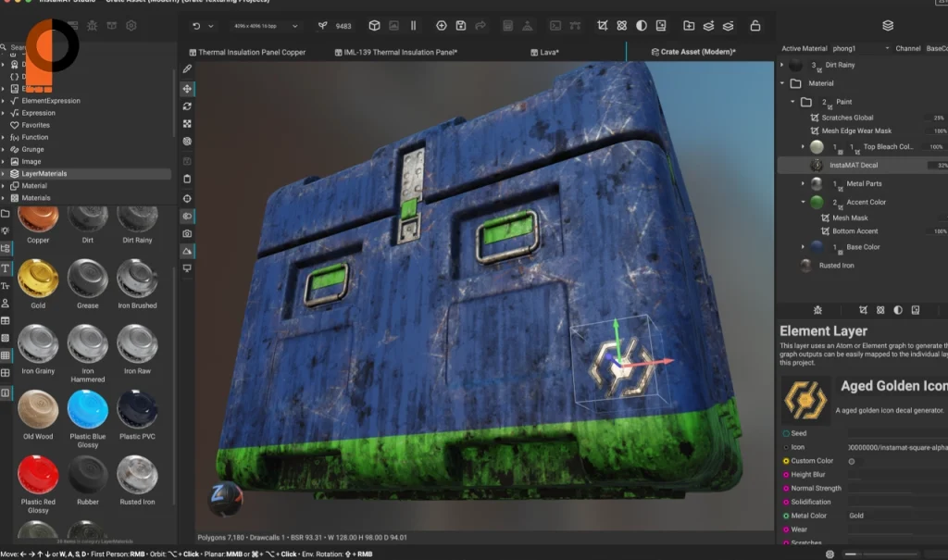Click the crop icon in top toolbar
Image resolution: width=948 pixels, height=560 pixels.
click(x=603, y=26)
